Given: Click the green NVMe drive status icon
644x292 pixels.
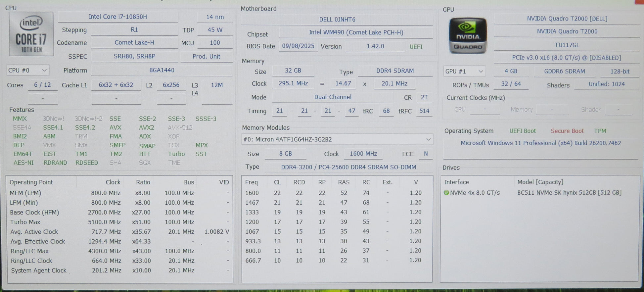Looking at the screenshot, I should coord(446,193).
